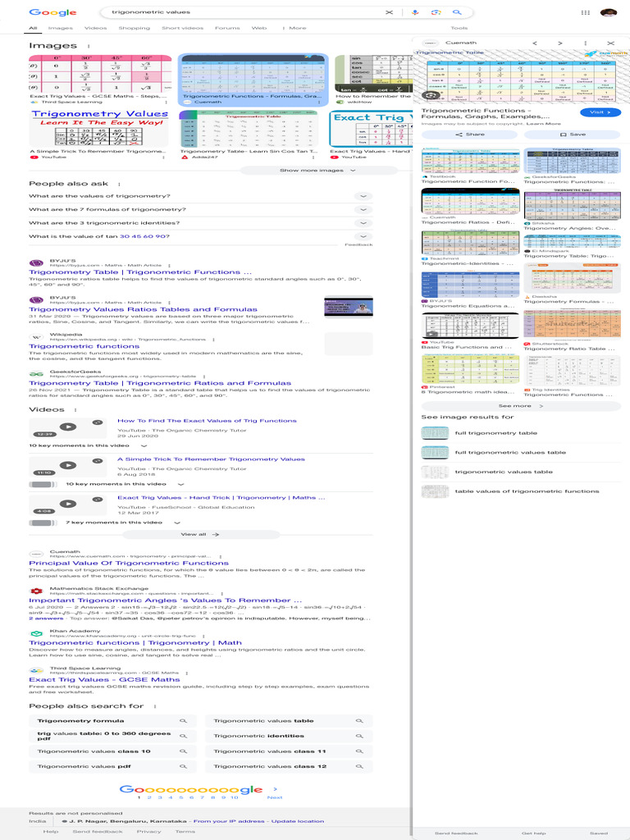The height and width of the screenshot is (840, 630).
Task: Open the Privacy footer link
Action: pos(149,832)
